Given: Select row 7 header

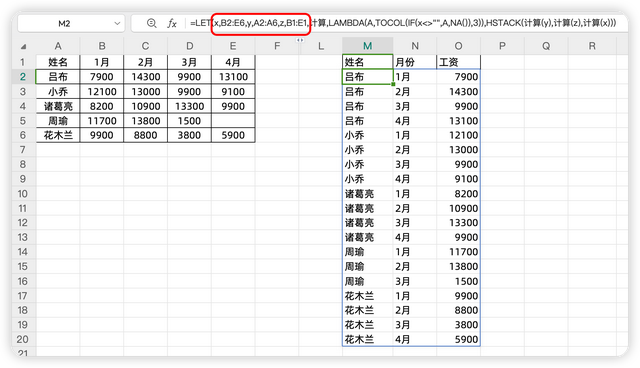Looking at the screenshot, I should 23,150.
